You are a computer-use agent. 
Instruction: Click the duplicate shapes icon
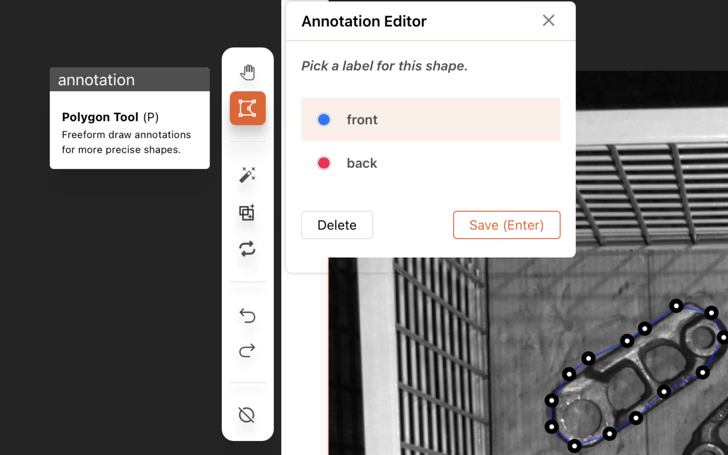pos(247,212)
